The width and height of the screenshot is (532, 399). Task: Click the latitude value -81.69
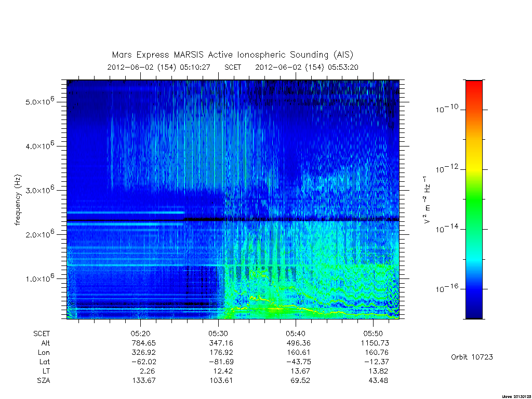click(219, 362)
